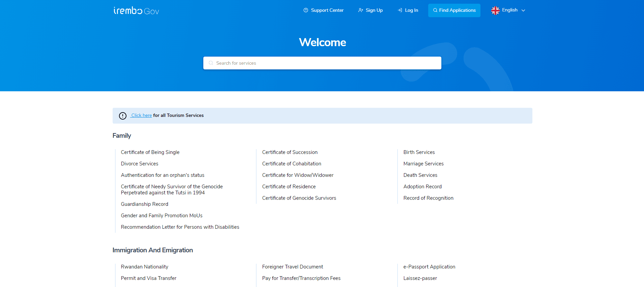Open Death Services
The width and height of the screenshot is (644, 287).
click(x=420, y=175)
